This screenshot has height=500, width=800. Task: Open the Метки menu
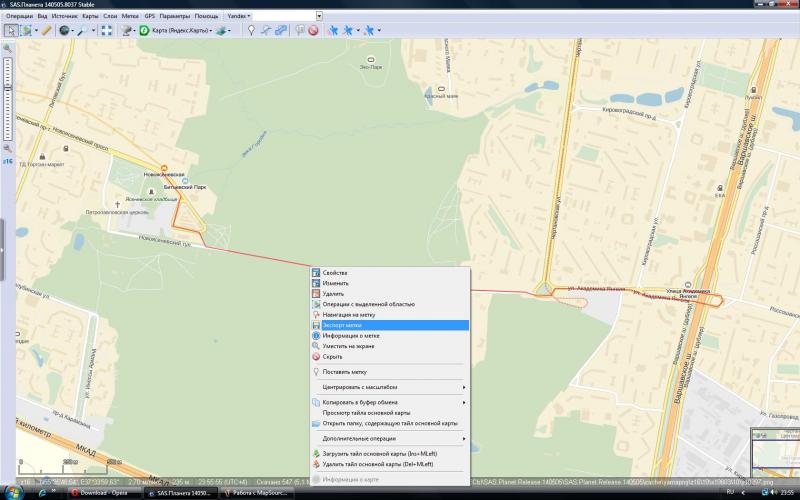130,16
